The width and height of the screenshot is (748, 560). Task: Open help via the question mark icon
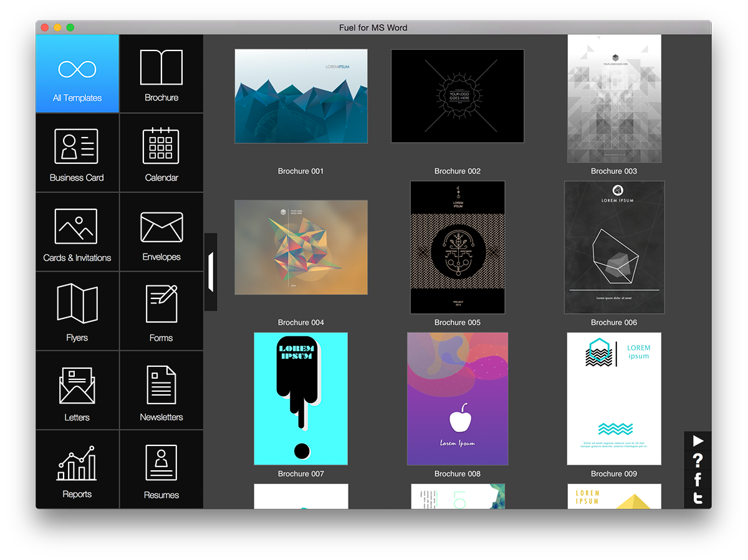[698, 460]
